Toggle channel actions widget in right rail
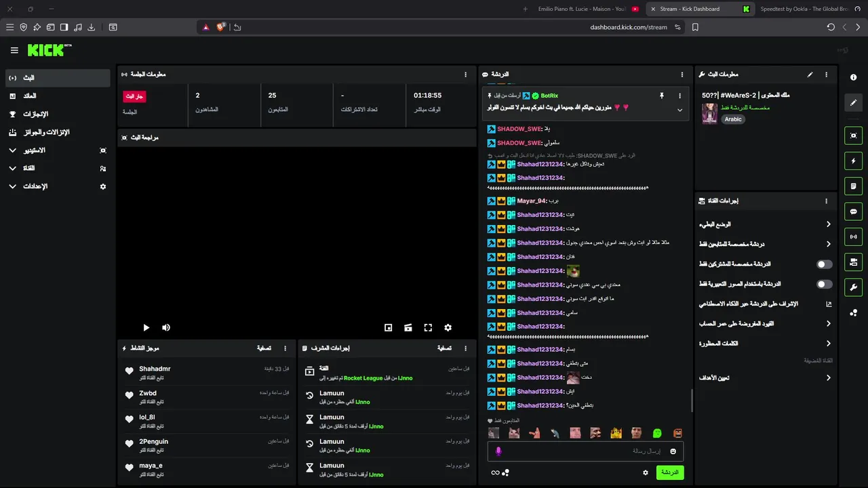Image resolution: width=868 pixels, height=488 pixels. pos(853,262)
